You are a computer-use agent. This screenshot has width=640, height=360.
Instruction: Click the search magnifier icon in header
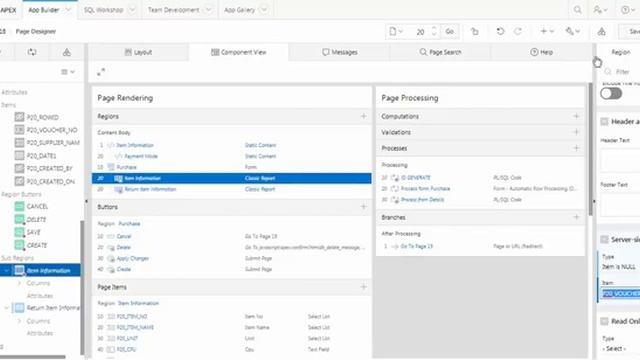click(x=577, y=10)
